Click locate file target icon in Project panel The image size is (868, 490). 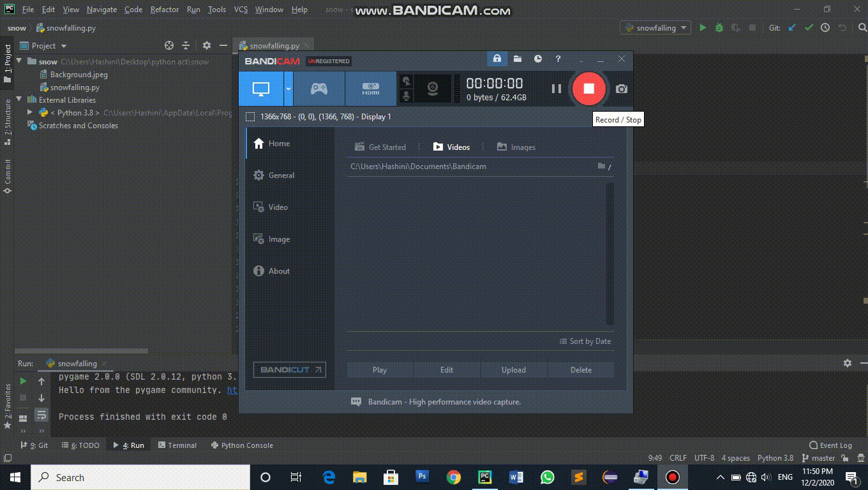169,46
